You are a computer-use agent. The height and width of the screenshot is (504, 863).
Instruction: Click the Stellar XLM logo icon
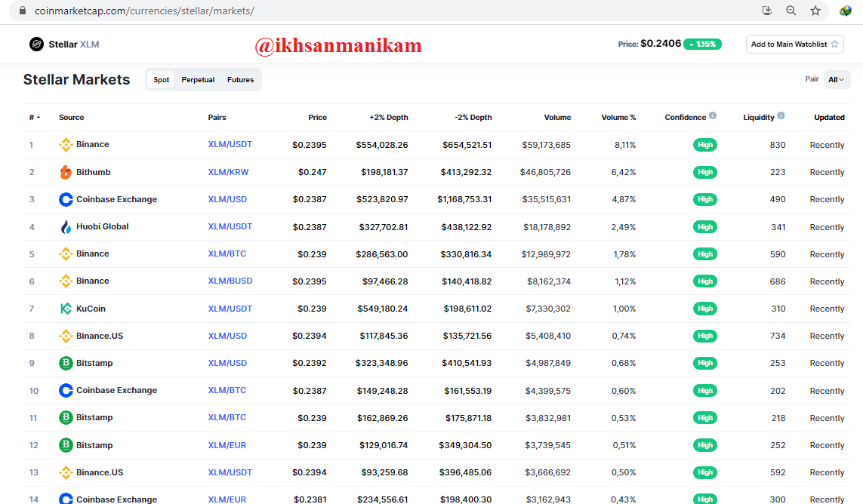pos(36,44)
